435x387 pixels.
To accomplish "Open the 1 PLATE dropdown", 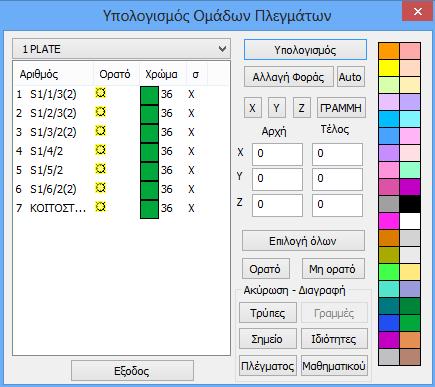I will (121, 49).
